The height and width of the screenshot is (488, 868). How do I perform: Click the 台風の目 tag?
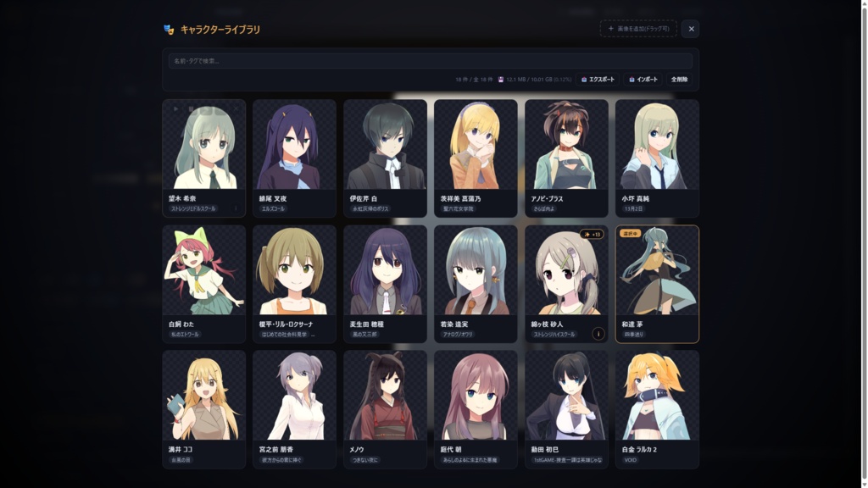tap(181, 460)
